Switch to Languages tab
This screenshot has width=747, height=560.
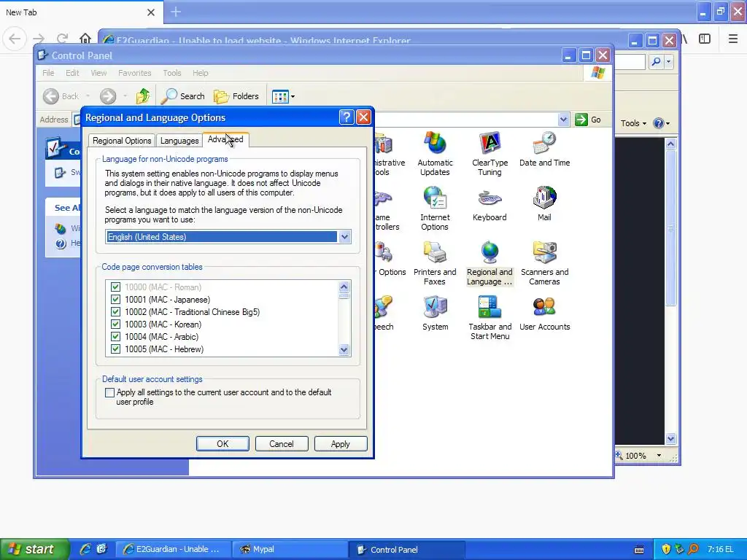(x=179, y=141)
